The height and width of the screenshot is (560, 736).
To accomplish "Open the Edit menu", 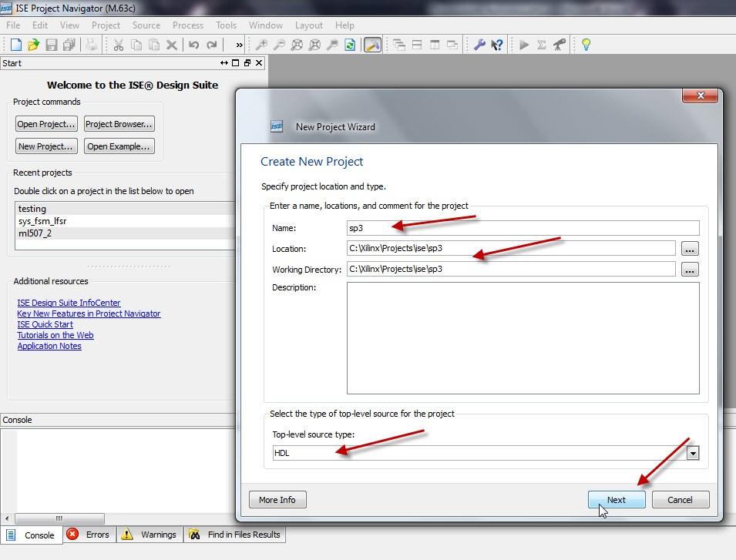I will 40,25.
